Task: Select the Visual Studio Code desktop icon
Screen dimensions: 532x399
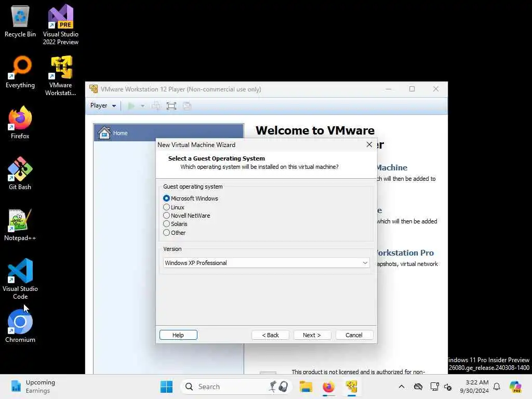Action: coord(20,279)
